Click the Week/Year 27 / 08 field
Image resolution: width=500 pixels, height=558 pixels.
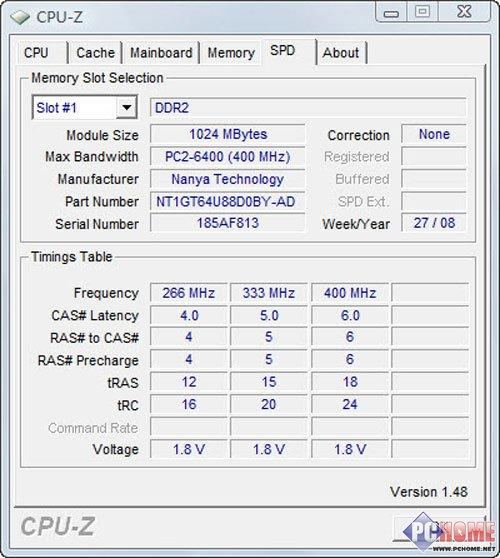(433, 223)
